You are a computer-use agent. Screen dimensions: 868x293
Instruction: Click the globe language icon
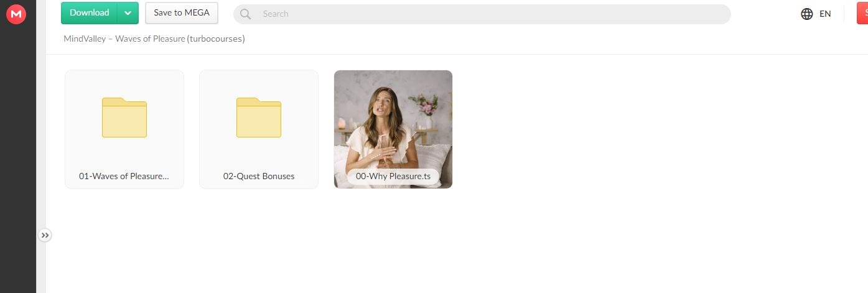tap(807, 14)
